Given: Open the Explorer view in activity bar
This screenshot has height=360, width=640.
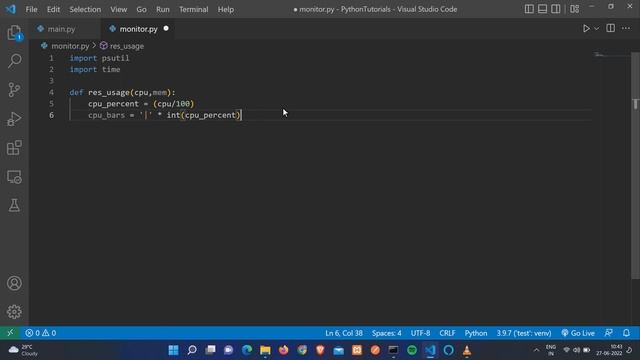Looking at the screenshot, I should [x=14, y=33].
